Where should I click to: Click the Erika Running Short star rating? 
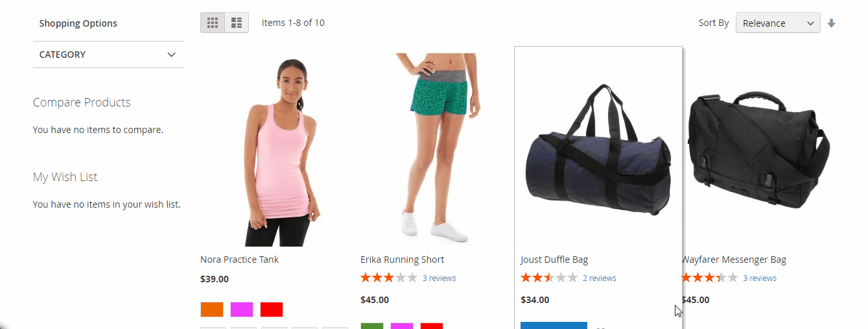[x=388, y=278]
